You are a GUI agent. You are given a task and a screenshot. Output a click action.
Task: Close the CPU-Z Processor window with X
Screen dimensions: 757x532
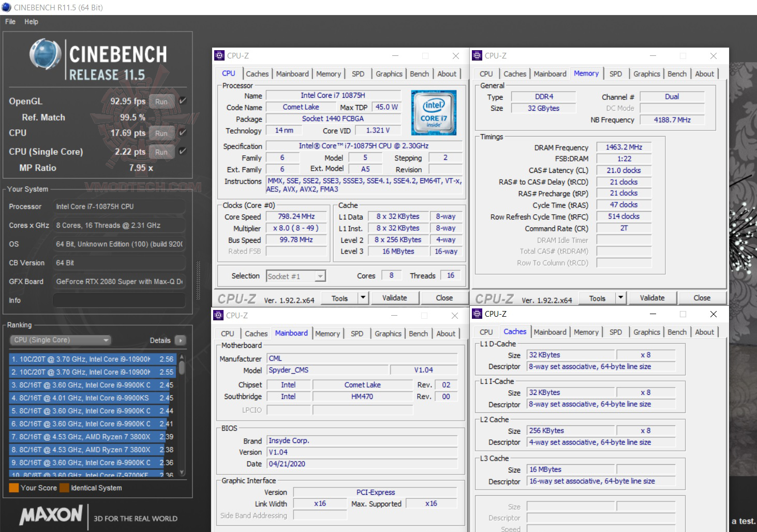pyautogui.click(x=456, y=56)
